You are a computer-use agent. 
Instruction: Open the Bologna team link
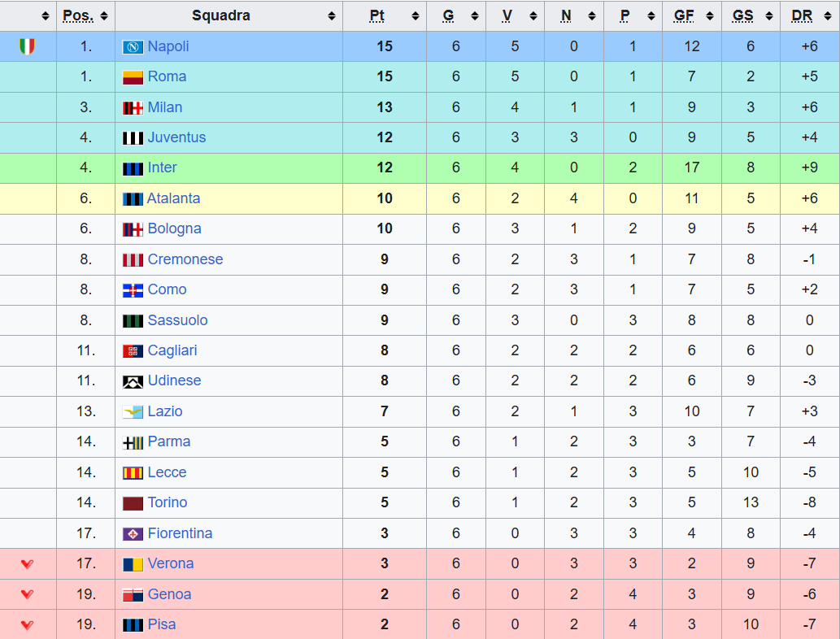pos(174,228)
